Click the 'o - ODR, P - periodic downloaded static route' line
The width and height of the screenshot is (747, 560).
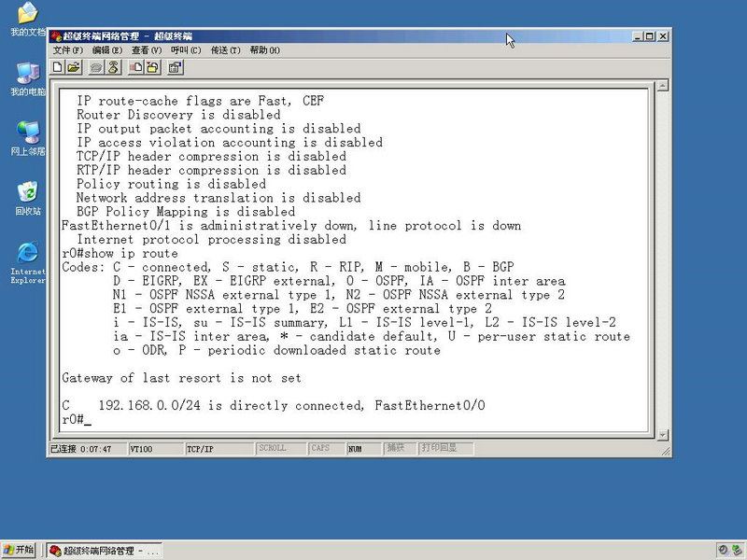pos(276,351)
